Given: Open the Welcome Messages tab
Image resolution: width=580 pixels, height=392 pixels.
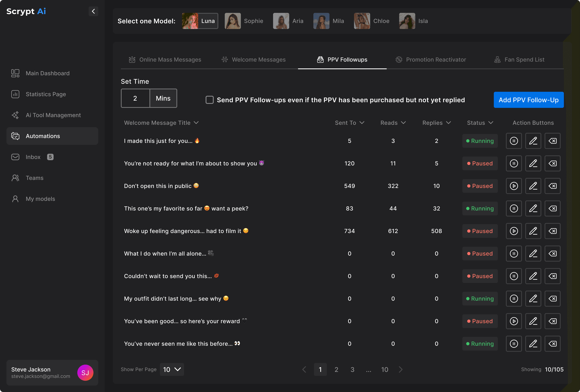Looking at the screenshot, I should click(x=253, y=60).
